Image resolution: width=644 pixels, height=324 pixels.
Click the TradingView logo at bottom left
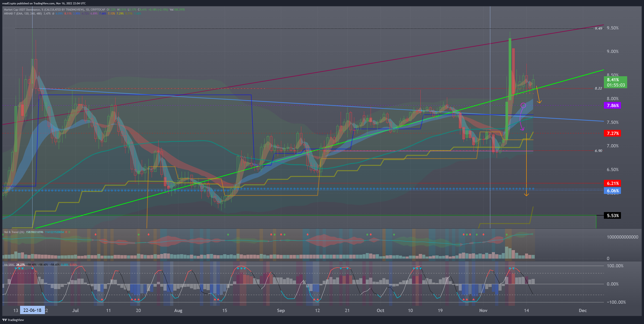(x=13, y=320)
